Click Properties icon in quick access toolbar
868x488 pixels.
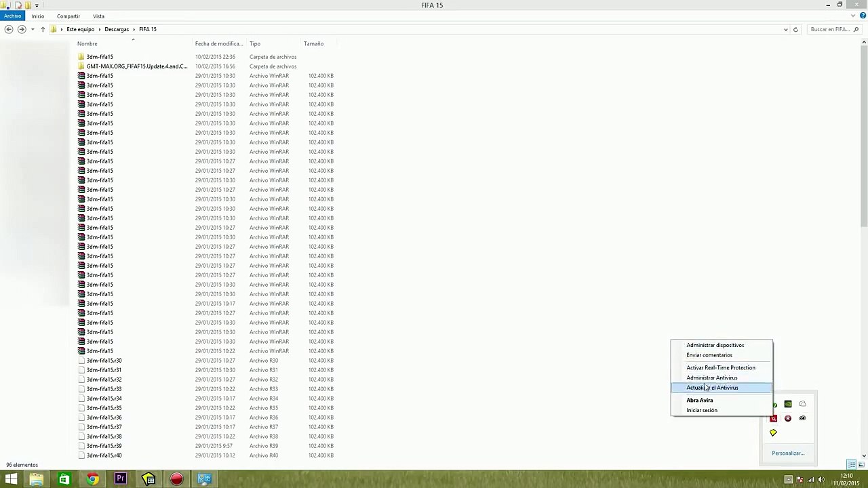pyautogui.click(x=18, y=5)
